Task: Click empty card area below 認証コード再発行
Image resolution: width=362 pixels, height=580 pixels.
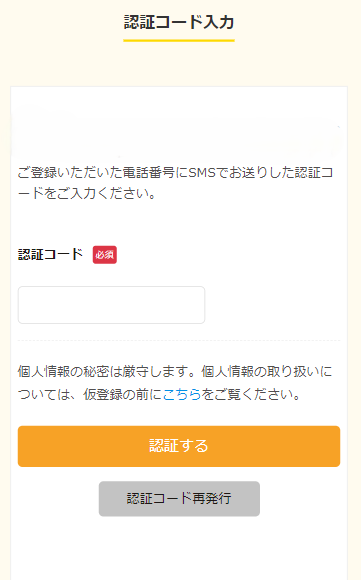Action: [x=179, y=549]
